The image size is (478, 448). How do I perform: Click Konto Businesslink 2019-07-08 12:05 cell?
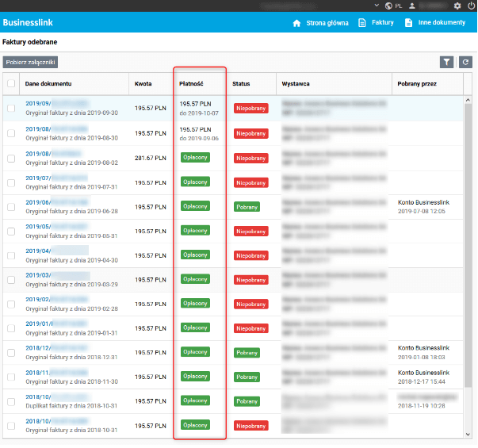423,207
